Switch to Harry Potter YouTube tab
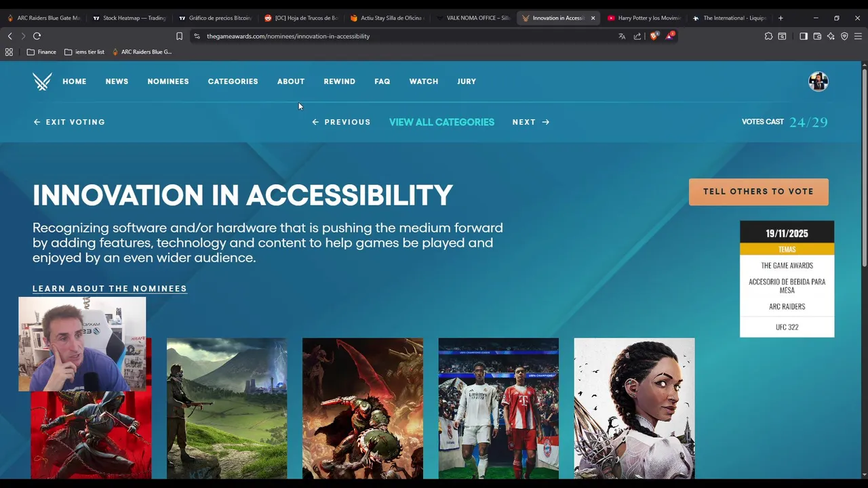Viewport: 868px width, 488px height. 644,18
